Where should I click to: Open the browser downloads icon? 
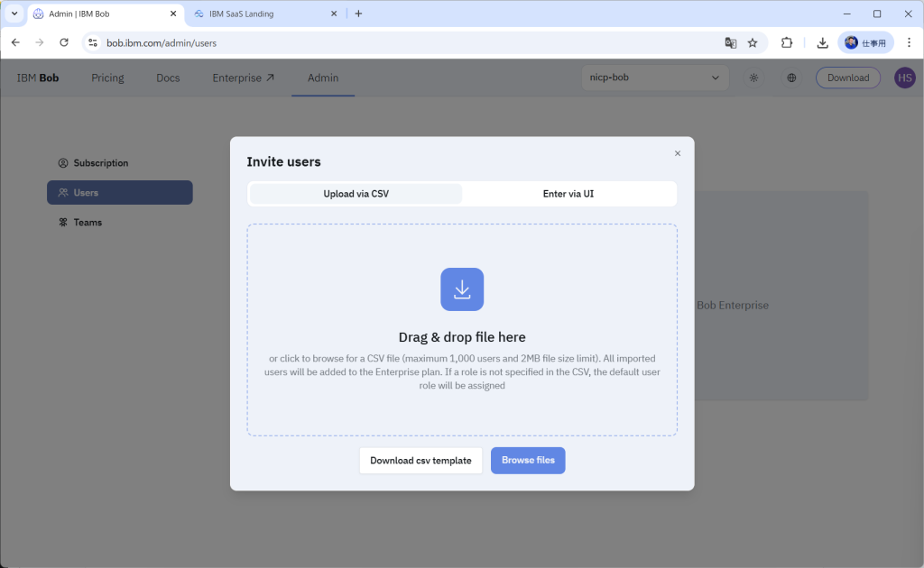coord(823,42)
